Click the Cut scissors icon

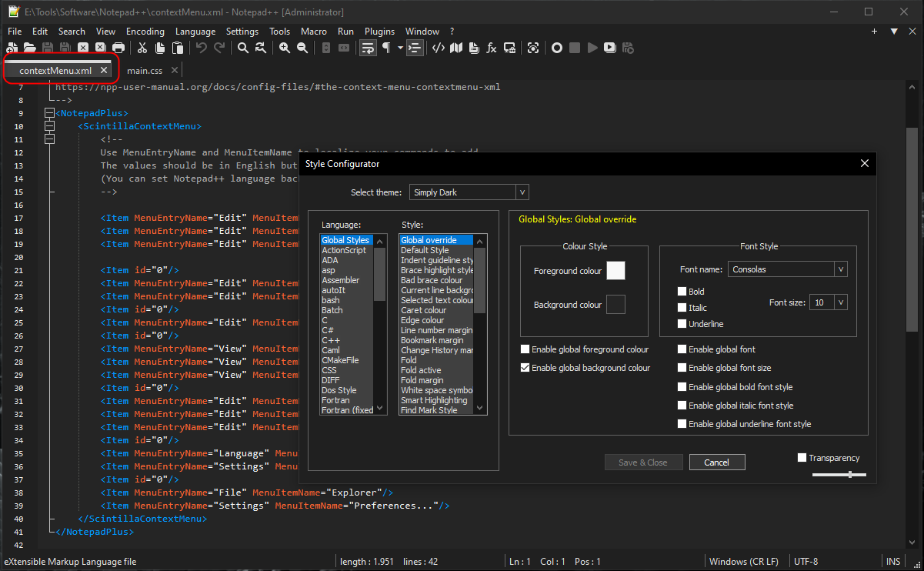click(x=142, y=48)
